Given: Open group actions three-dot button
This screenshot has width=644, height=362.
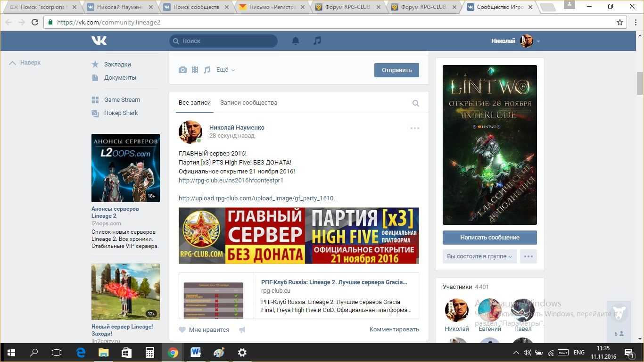Looking at the screenshot, I should click(x=528, y=256).
